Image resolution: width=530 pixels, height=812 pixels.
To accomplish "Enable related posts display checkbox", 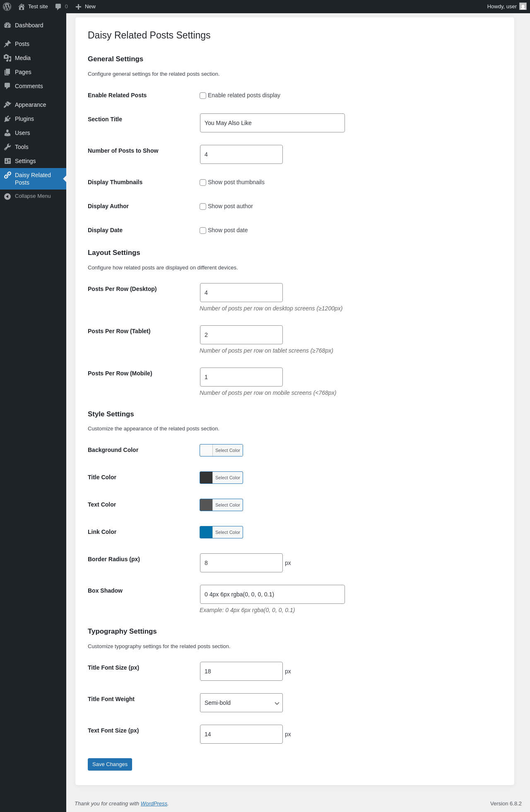I will click(x=203, y=96).
